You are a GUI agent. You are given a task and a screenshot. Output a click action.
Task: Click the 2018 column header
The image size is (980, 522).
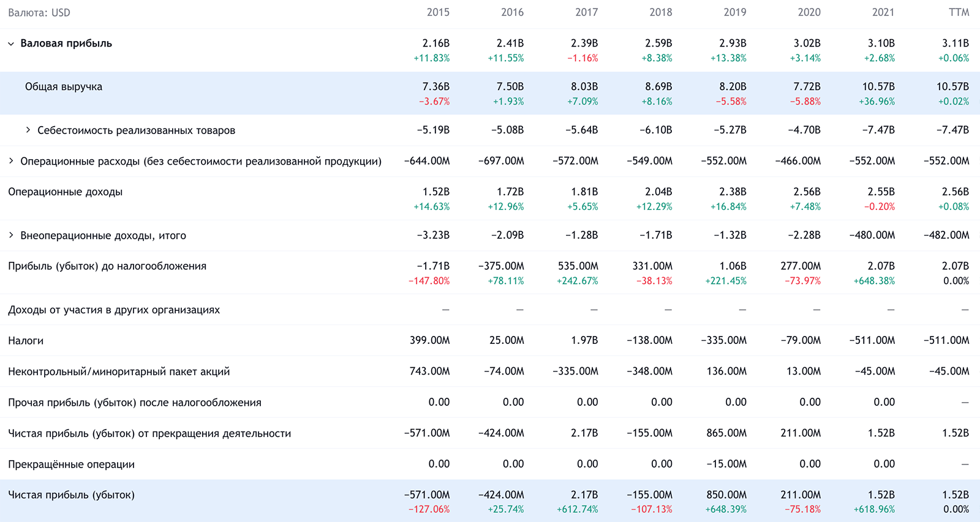pos(660,12)
